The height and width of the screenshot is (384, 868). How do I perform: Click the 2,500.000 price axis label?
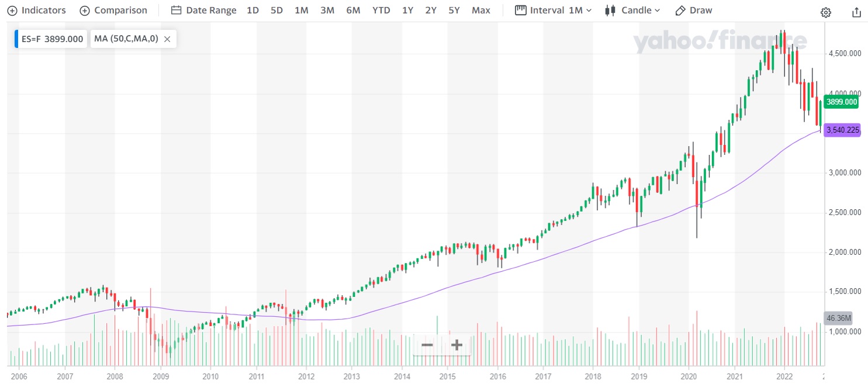tap(844, 213)
